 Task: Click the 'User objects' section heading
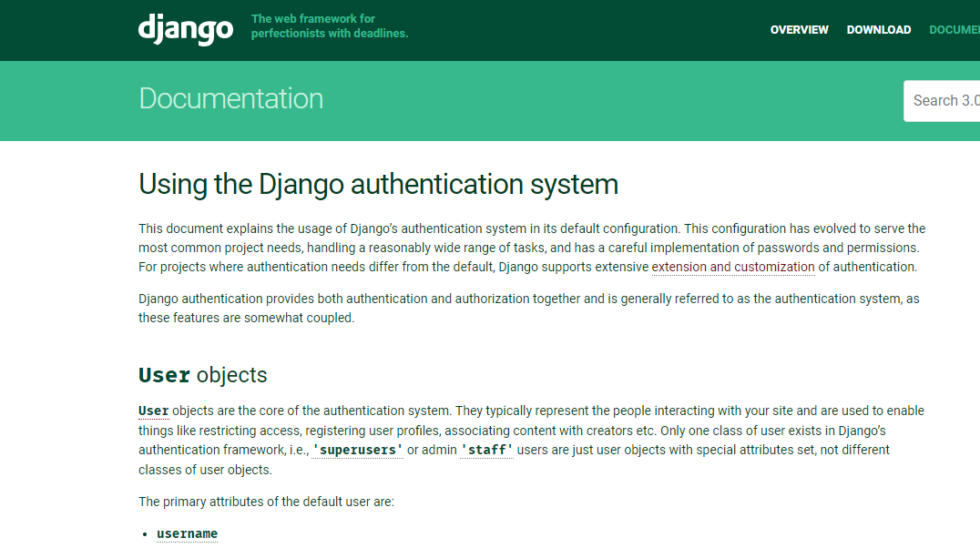click(202, 374)
